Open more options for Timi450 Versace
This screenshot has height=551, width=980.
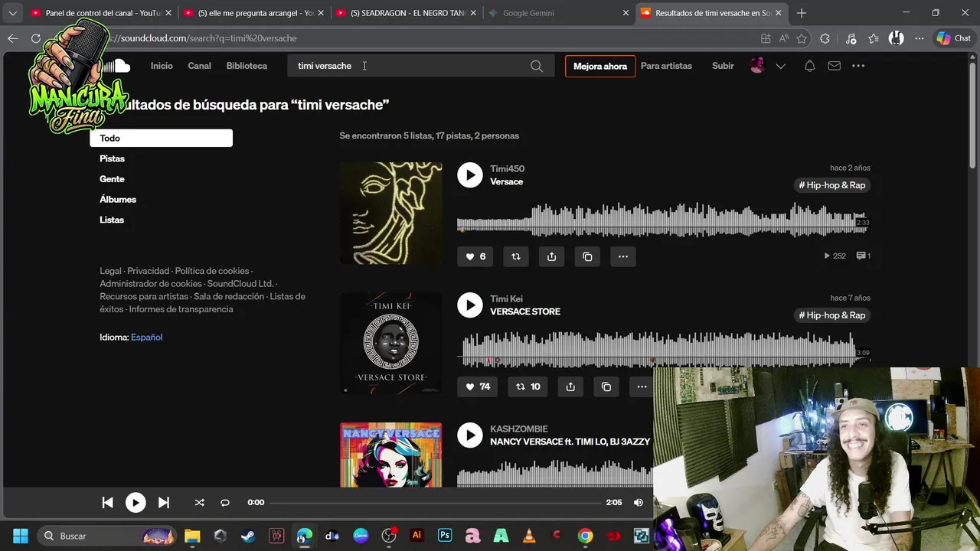pyautogui.click(x=623, y=256)
